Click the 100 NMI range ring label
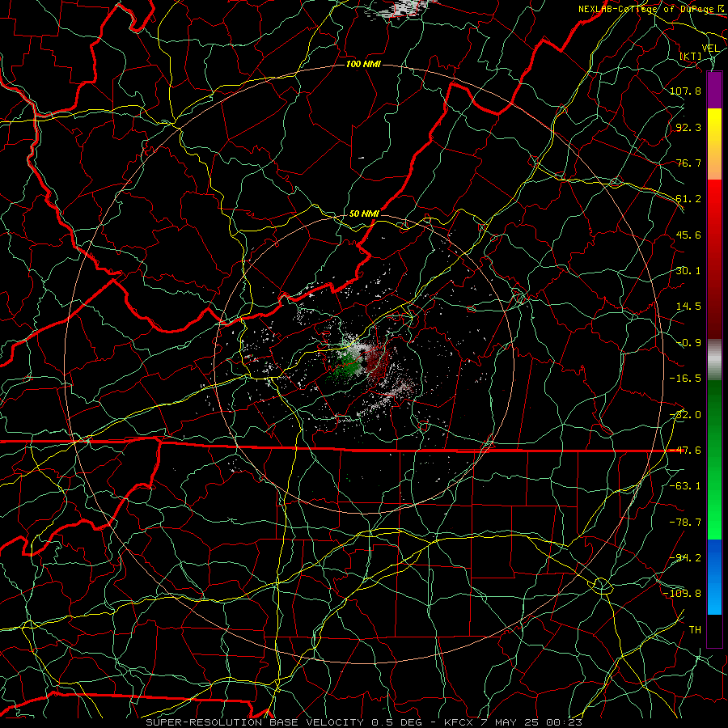This screenshot has width=728, height=728. [363, 64]
